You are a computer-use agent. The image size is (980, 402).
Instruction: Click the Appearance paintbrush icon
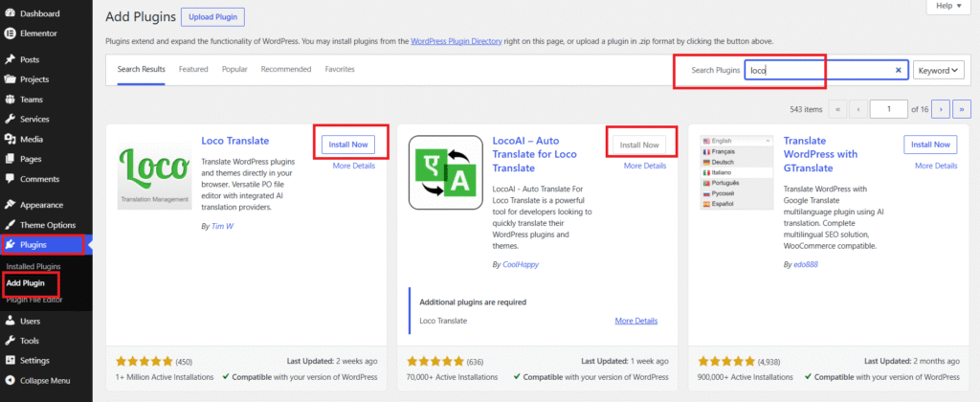10,205
